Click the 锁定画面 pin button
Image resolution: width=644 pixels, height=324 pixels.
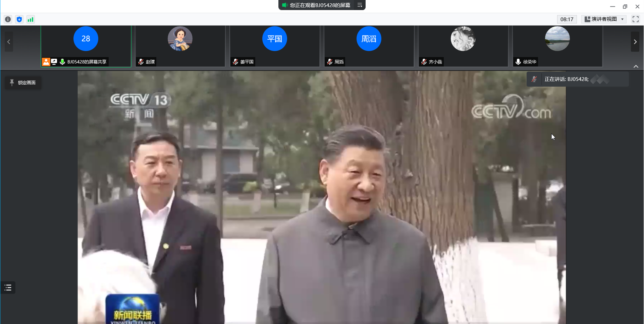[23, 83]
